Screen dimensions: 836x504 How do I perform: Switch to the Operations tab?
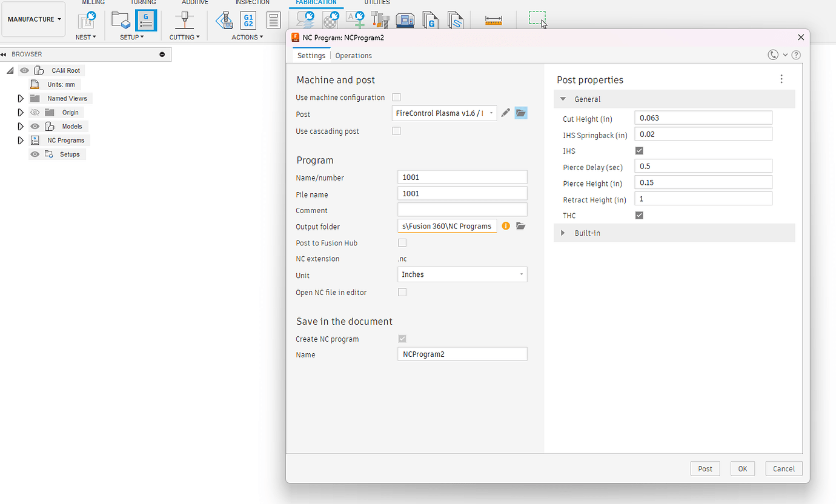click(353, 56)
